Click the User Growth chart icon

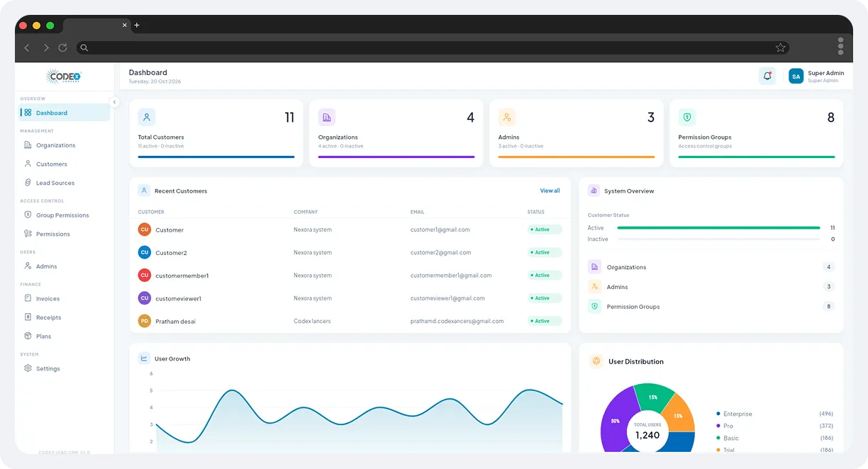point(144,358)
